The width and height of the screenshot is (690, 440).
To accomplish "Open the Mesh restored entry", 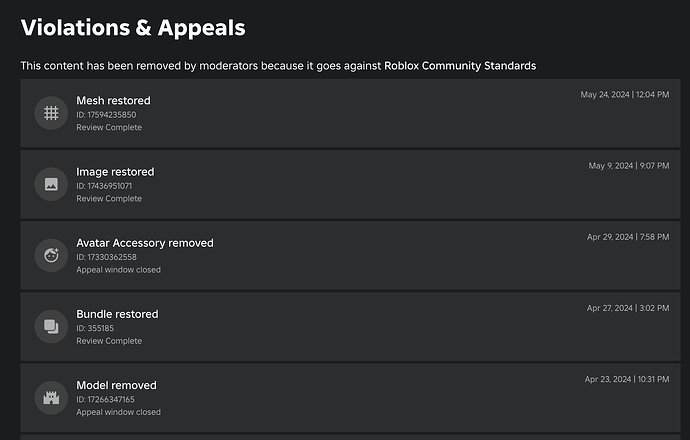I will click(x=350, y=113).
